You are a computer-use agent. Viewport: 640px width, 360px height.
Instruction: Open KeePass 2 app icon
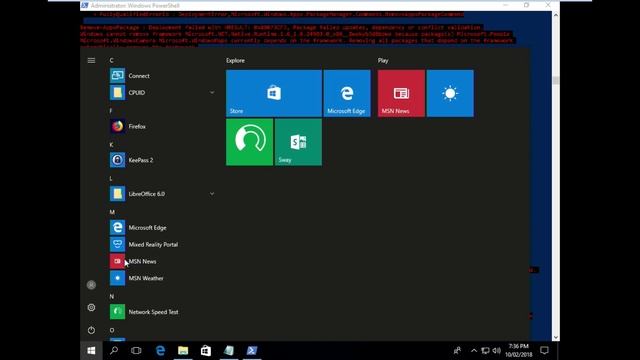(x=117, y=160)
